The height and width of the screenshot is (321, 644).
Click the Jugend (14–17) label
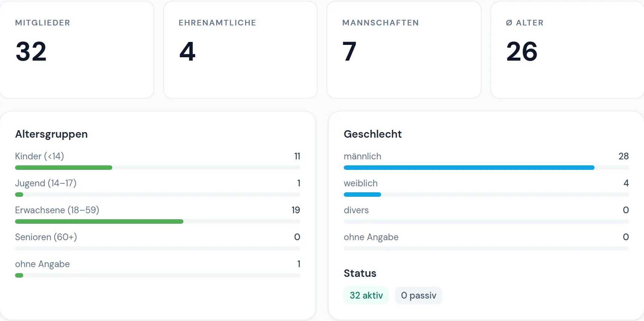coord(46,183)
